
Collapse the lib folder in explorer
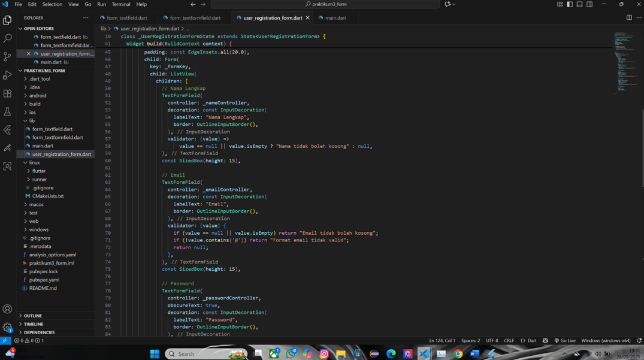(x=32, y=120)
